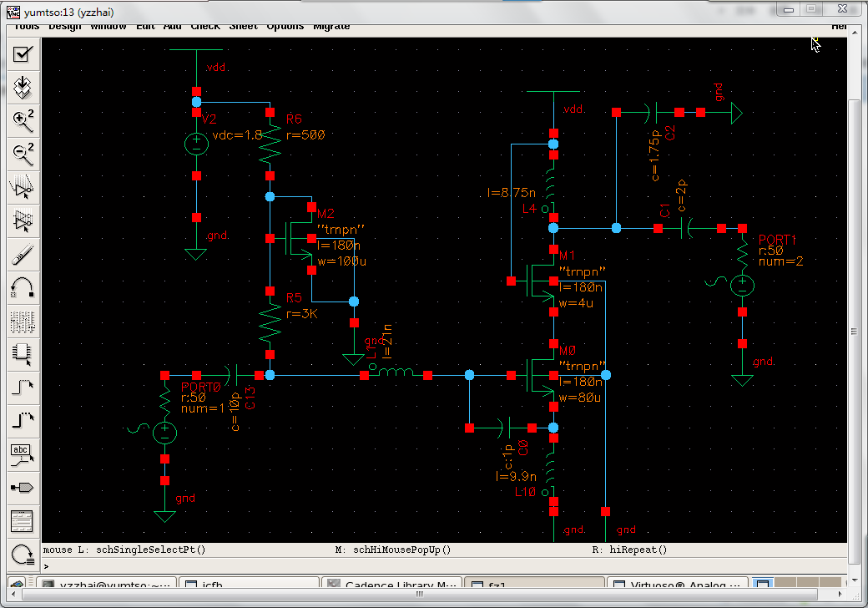Zoom in using the magnifier plus icon
The width and height of the screenshot is (868, 608).
23,120
